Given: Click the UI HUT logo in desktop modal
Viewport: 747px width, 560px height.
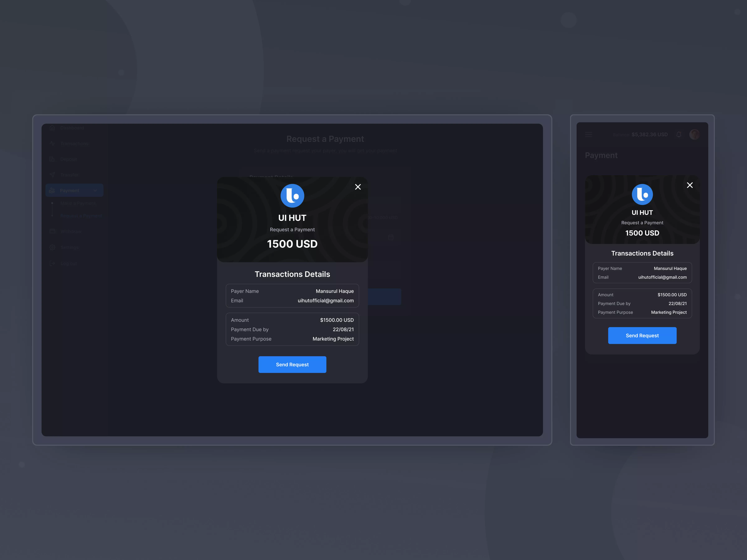Looking at the screenshot, I should 292,196.
